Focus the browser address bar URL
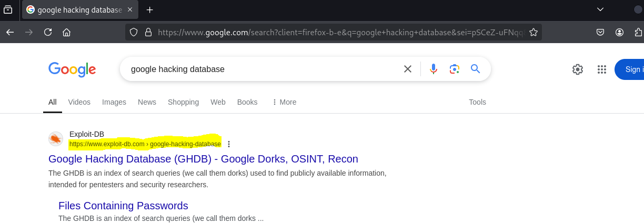This screenshot has height=223, width=644. 341,32
